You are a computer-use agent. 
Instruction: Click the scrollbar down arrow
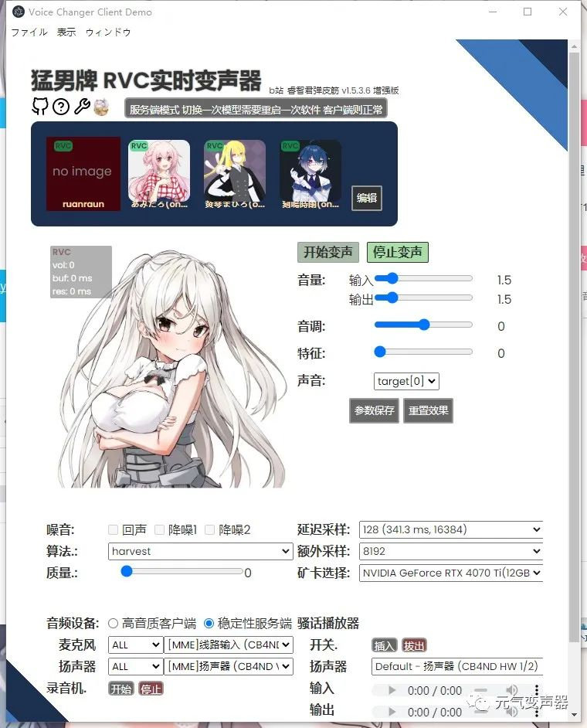pos(574,715)
